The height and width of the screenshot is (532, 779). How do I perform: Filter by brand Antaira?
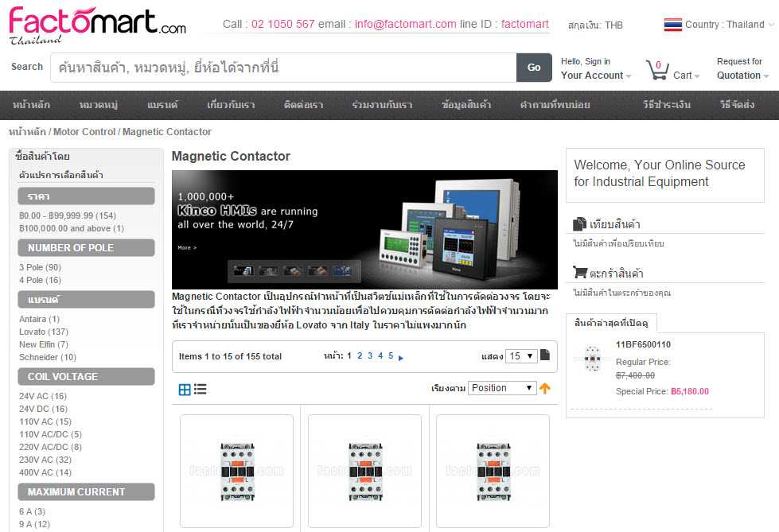pos(39,319)
